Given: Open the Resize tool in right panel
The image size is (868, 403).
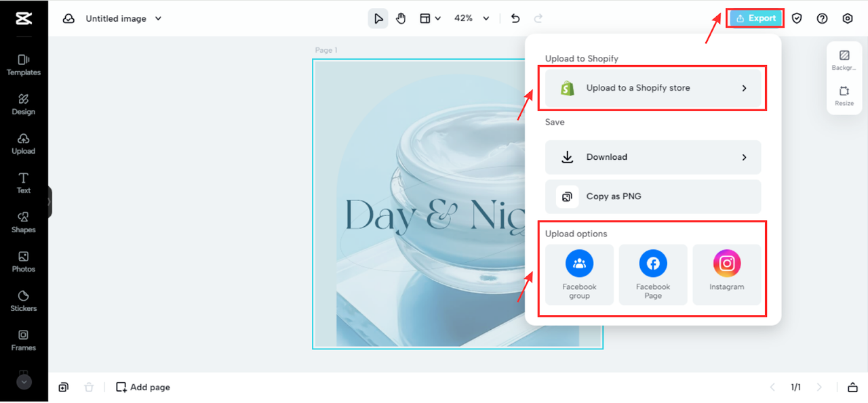Looking at the screenshot, I should tap(844, 96).
